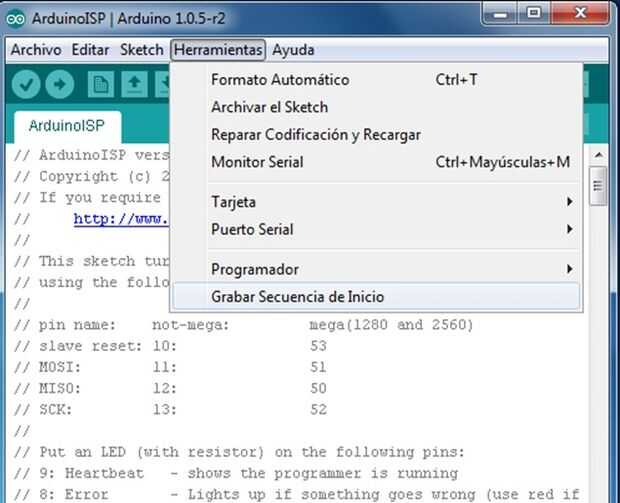Choose Reparar Codificación y Recargar

click(x=376, y=135)
